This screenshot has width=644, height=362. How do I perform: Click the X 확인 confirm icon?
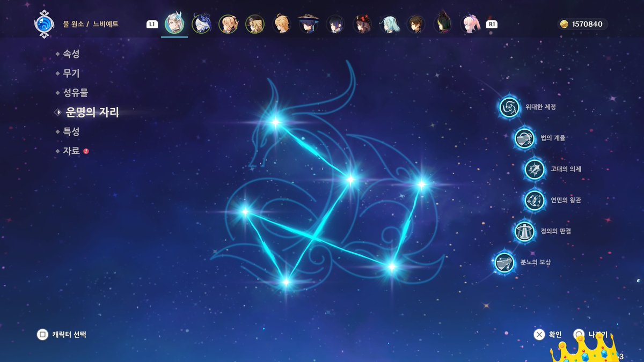[x=539, y=335]
